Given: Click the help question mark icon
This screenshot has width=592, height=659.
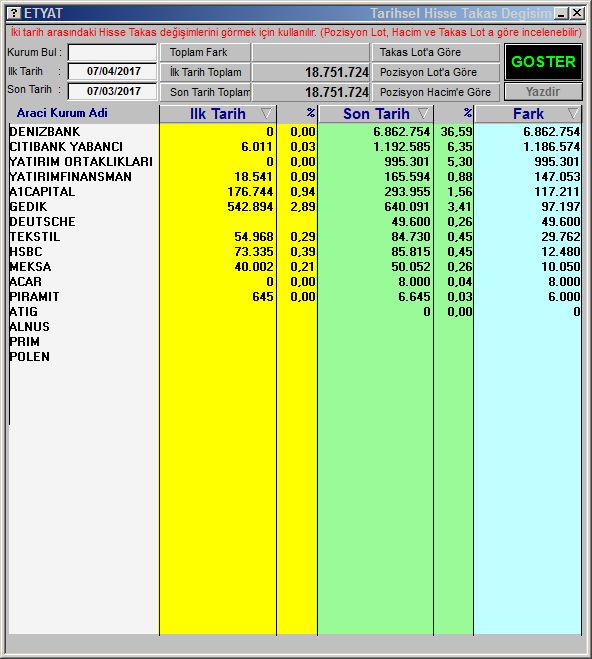Looking at the screenshot, I should coord(14,13).
